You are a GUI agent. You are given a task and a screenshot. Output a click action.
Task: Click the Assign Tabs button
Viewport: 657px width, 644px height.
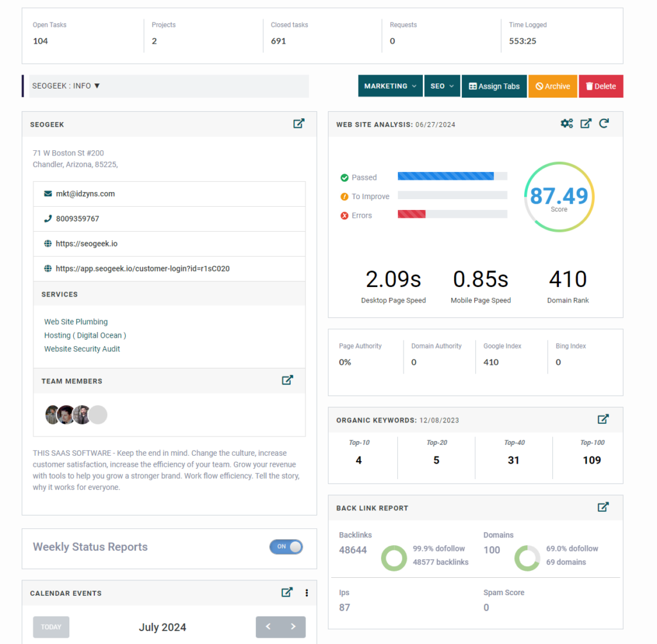tap(494, 86)
